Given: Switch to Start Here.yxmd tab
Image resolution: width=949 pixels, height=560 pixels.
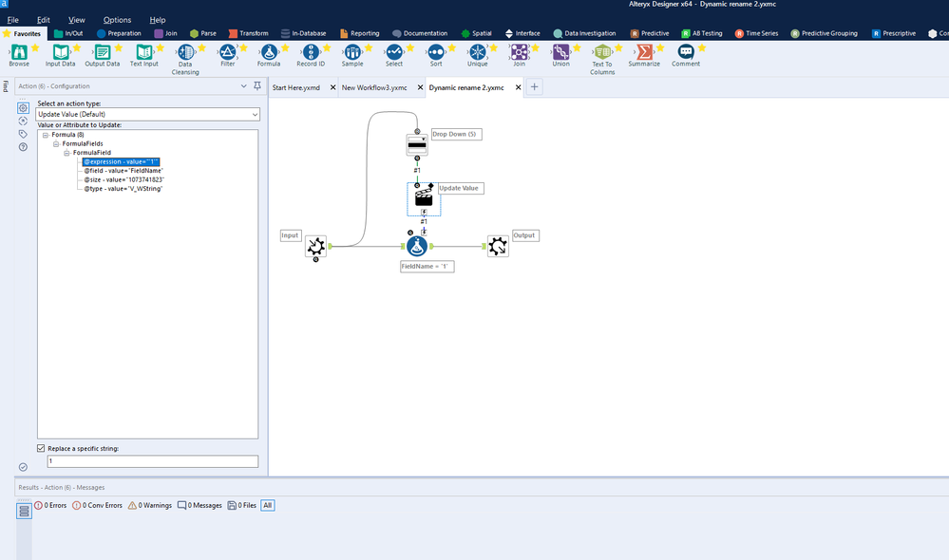Looking at the screenshot, I should [296, 87].
